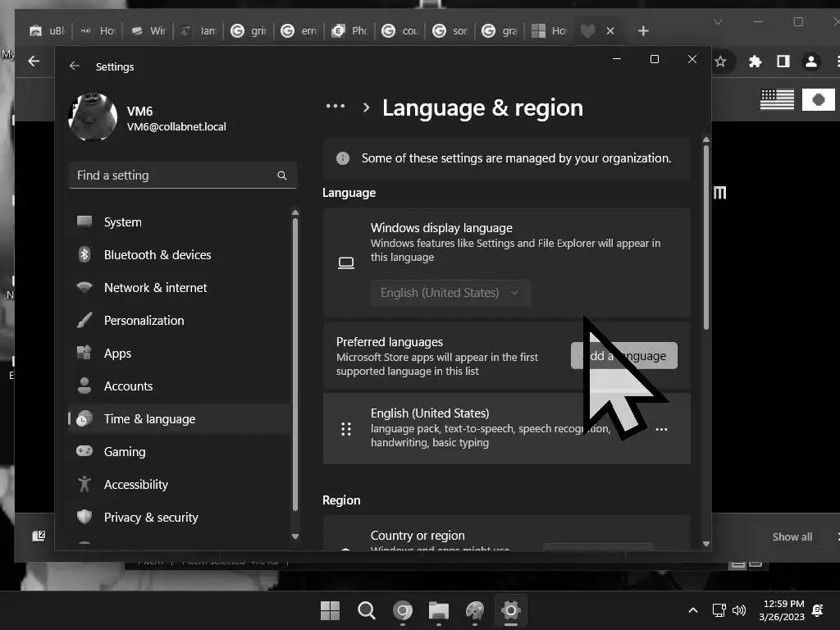Open the Paint app on taskbar
This screenshot has height=630, width=840.
tap(475, 610)
